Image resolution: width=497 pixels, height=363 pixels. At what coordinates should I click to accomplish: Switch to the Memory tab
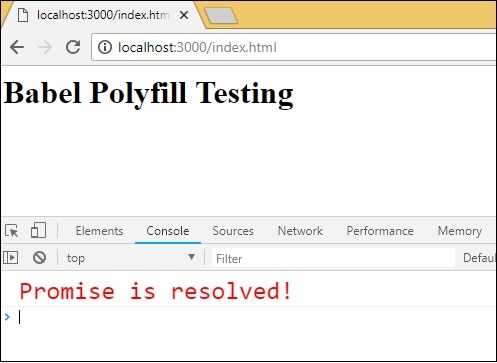tap(460, 231)
